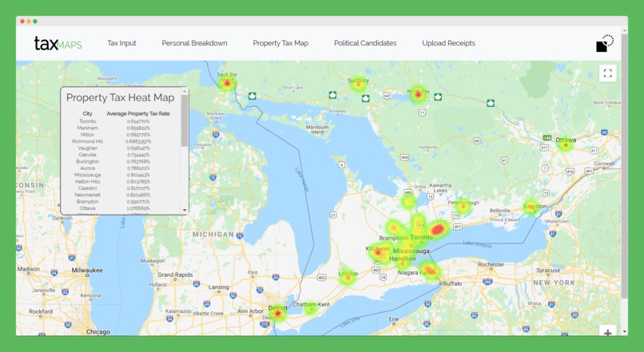The height and width of the screenshot is (352, 644).
Task: Click the Buffalo map label
Action: (452, 283)
